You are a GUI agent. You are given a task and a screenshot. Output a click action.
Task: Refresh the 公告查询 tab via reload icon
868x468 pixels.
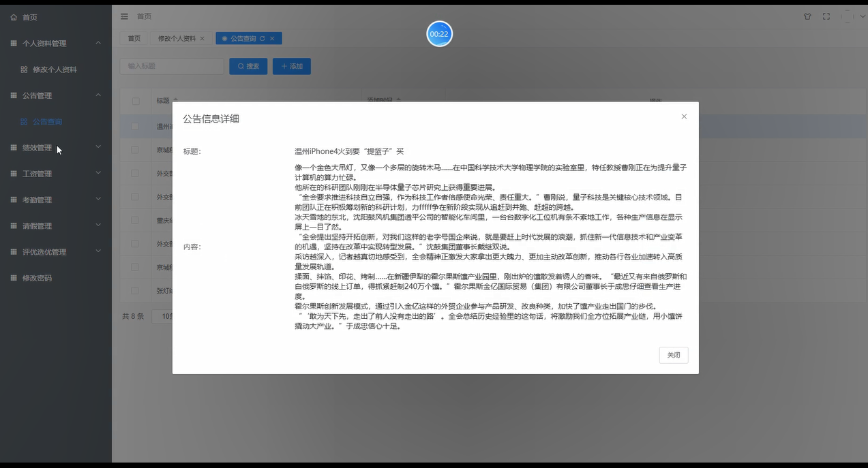tap(262, 38)
